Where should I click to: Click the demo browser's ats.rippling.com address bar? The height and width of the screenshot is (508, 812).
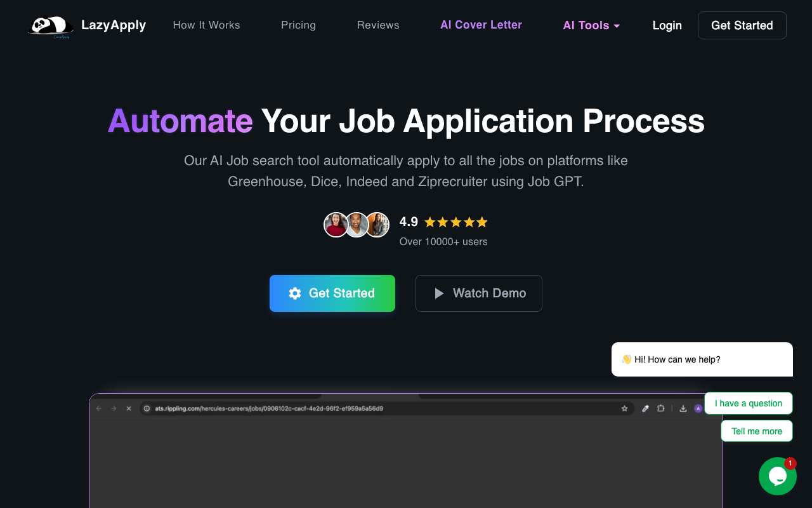[387, 408]
